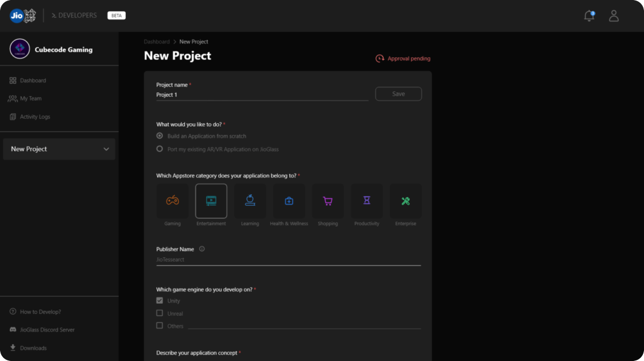
Task: Click the Publisher Name info icon
Action: coord(202,249)
